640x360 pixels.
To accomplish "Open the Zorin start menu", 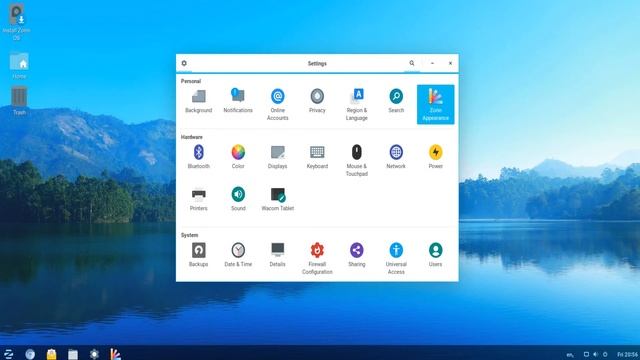I will (9, 354).
